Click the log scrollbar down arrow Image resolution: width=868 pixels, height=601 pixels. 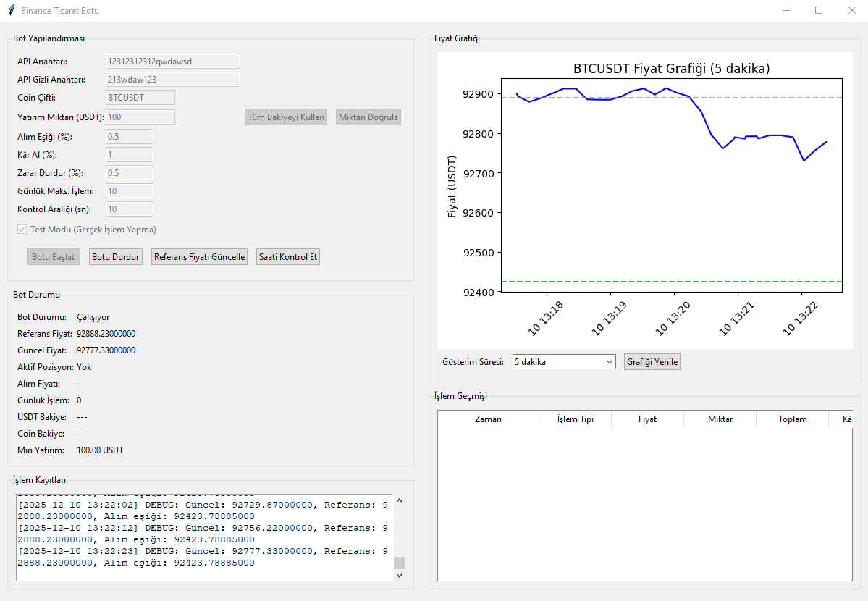[399, 576]
